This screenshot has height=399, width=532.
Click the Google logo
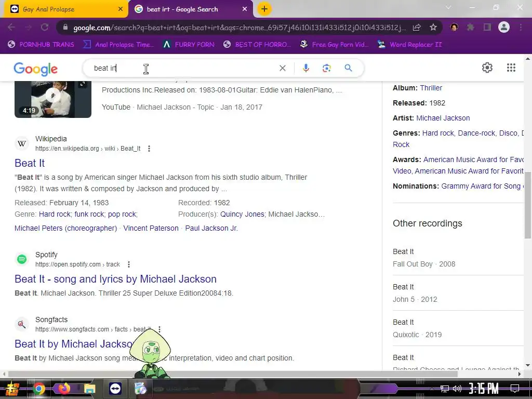click(36, 69)
